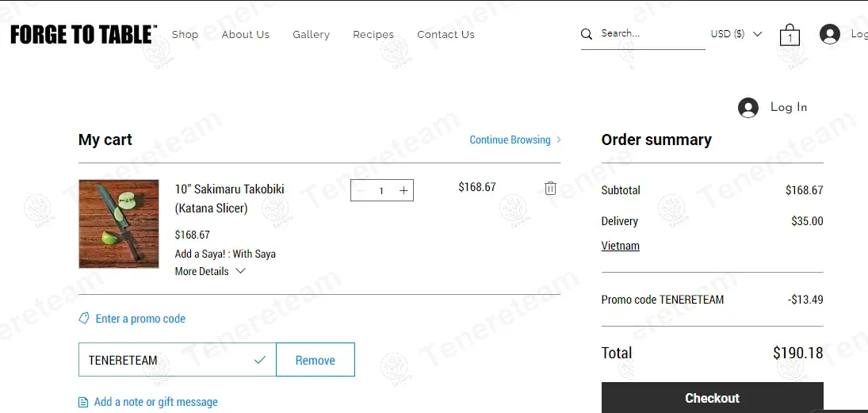868x413 pixels.
Task: Click the search magnifier icon
Action: tap(587, 34)
